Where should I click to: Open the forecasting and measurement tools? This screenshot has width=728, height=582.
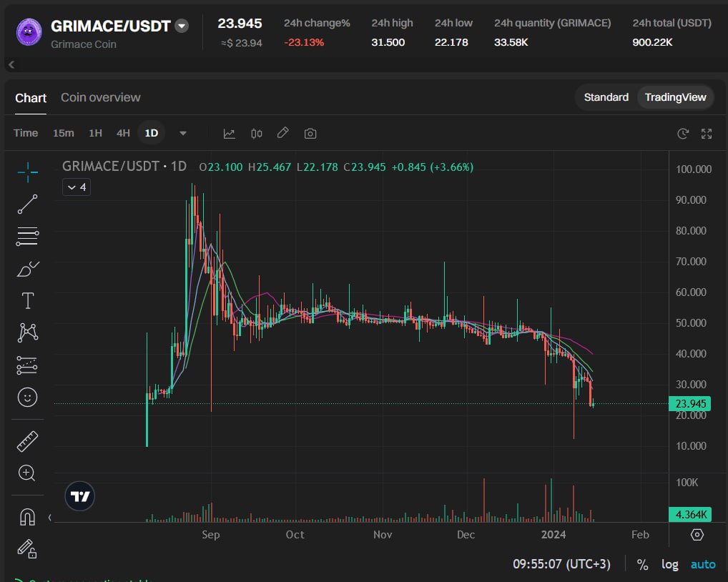coord(27,365)
